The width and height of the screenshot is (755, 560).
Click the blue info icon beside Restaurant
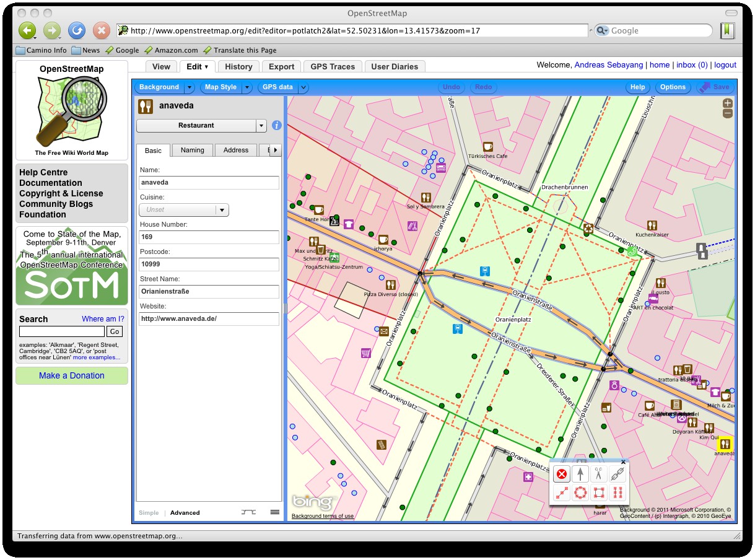pos(277,125)
